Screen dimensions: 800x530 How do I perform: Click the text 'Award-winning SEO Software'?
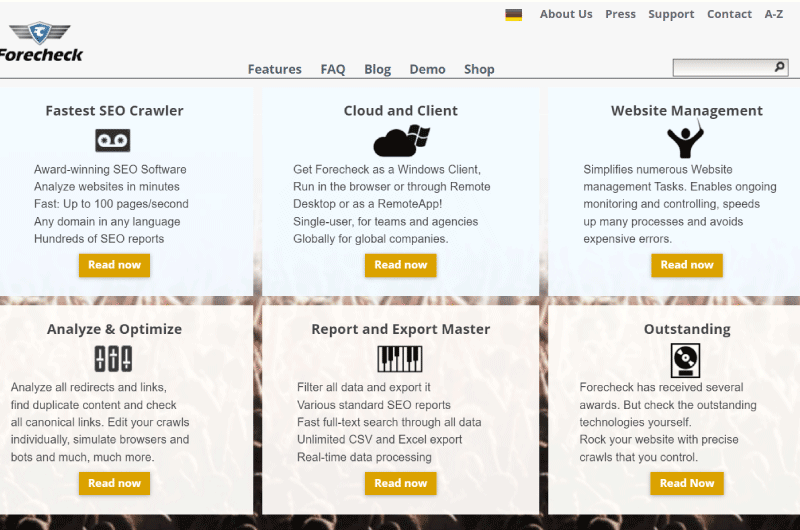(x=110, y=169)
